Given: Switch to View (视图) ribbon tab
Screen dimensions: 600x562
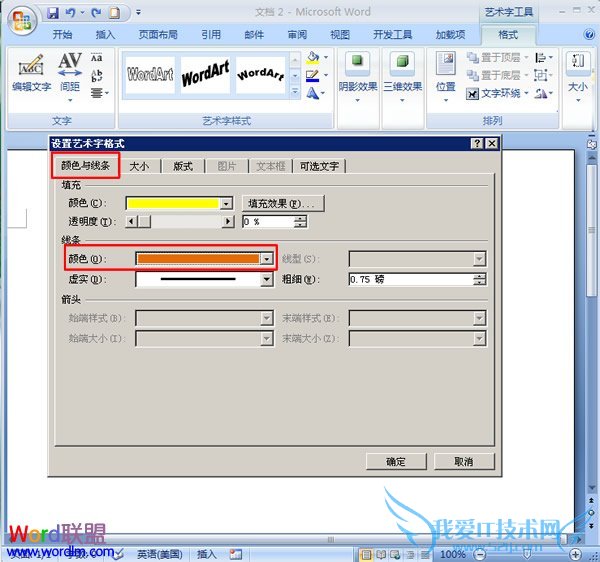Looking at the screenshot, I should point(340,35).
